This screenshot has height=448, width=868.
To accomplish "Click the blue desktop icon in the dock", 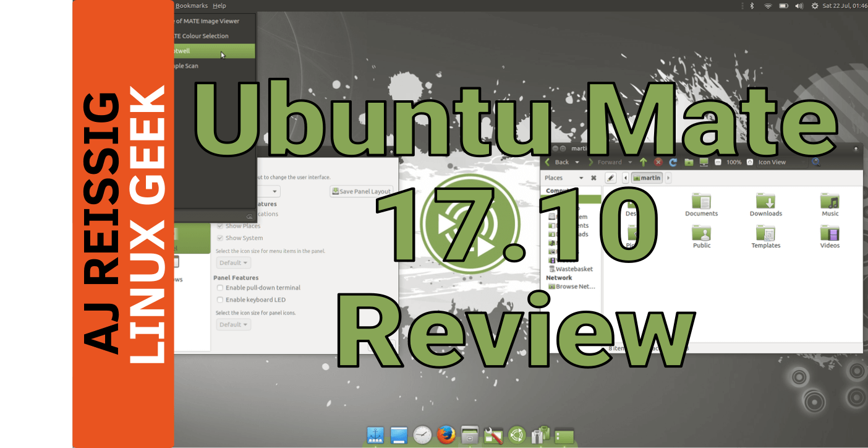I will click(x=399, y=435).
